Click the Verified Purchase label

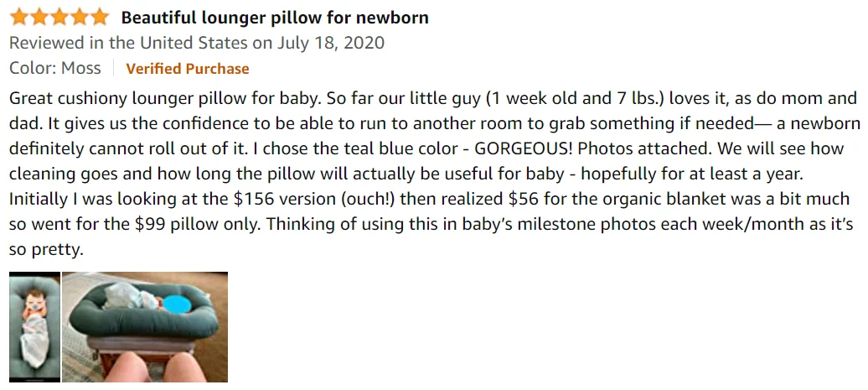(x=188, y=69)
